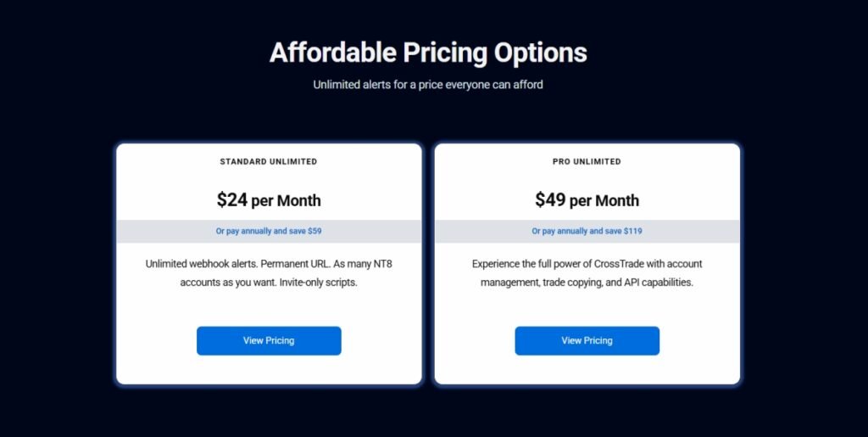Click the $24 price amount
The image size is (868, 437).
[232, 200]
